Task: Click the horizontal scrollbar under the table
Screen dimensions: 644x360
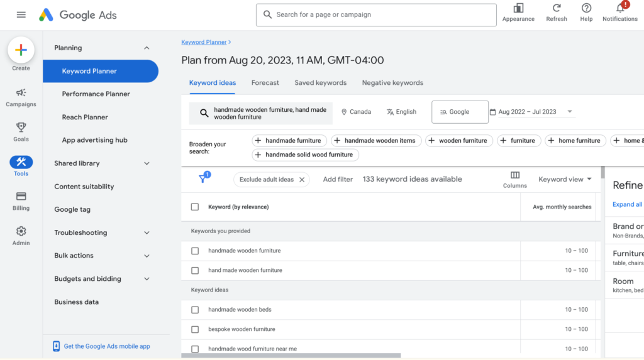Action: tap(291, 356)
